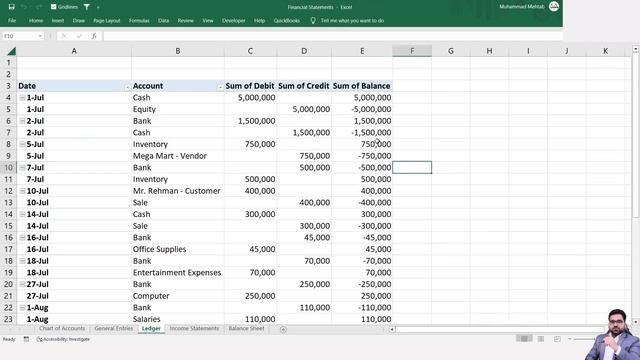Switch to General Entries sheet tab
Viewport: 640px width, 360px height.
[x=113, y=329]
